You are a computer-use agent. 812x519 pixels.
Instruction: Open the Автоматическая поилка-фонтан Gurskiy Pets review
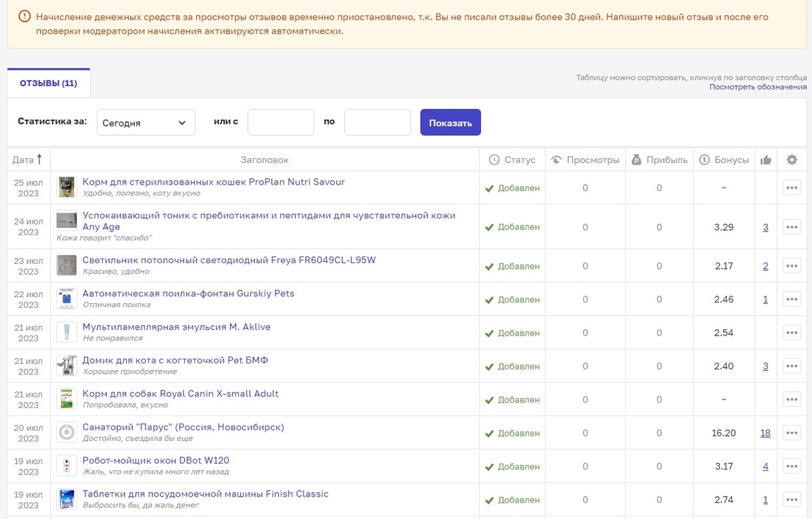click(188, 294)
